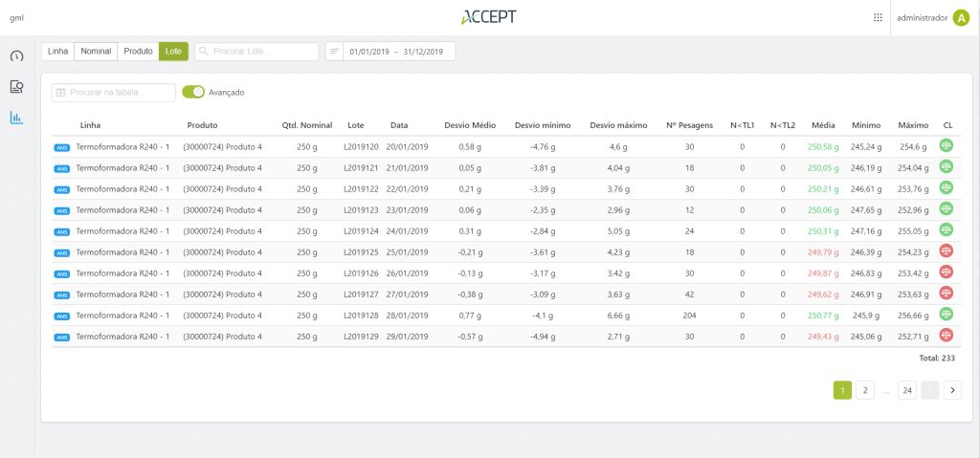Click the next page arrow
The image size is (980, 458).
coord(952,390)
